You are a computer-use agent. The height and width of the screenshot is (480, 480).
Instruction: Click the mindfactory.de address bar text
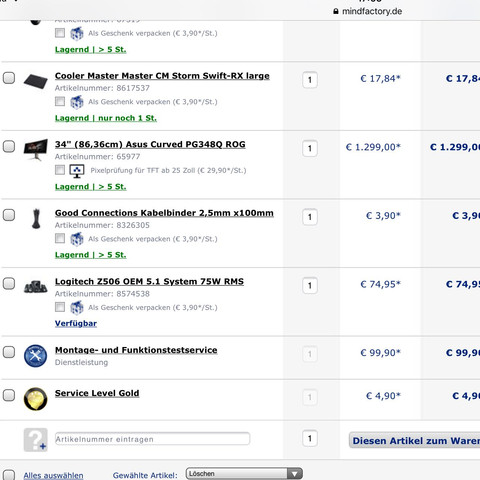point(372,11)
